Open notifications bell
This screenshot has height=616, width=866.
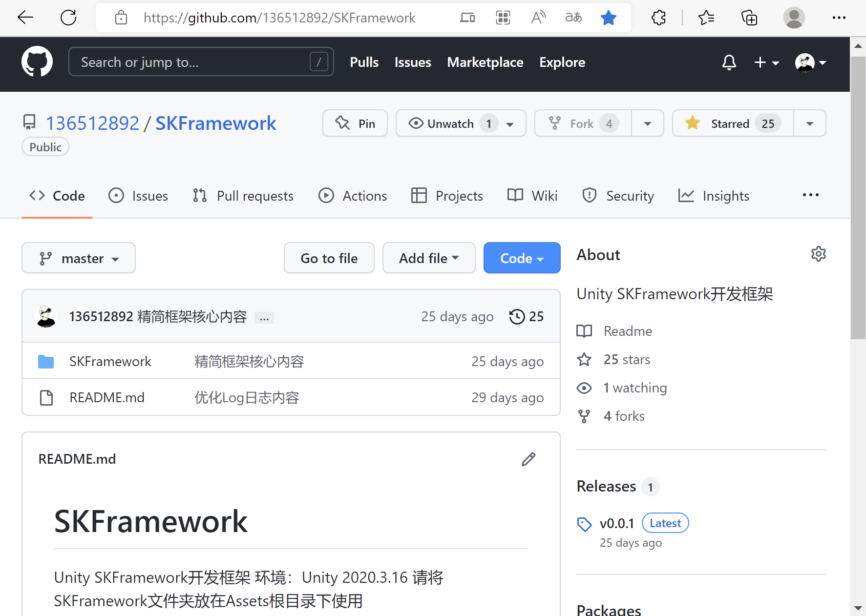coord(729,62)
